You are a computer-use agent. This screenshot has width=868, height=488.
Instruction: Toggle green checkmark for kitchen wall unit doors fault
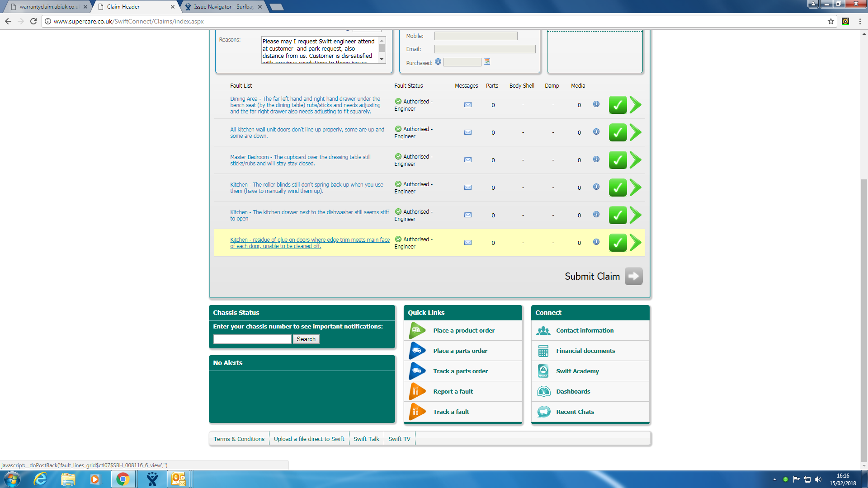pyautogui.click(x=618, y=132)
